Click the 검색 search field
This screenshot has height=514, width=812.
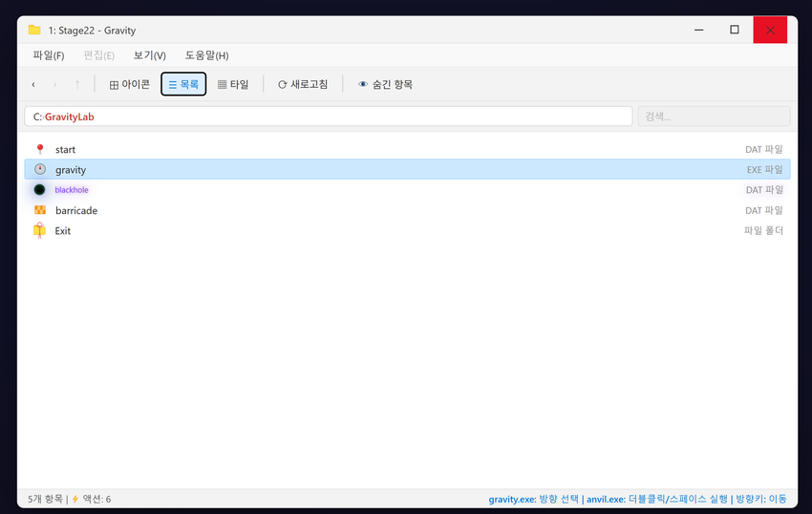point(714,117)
